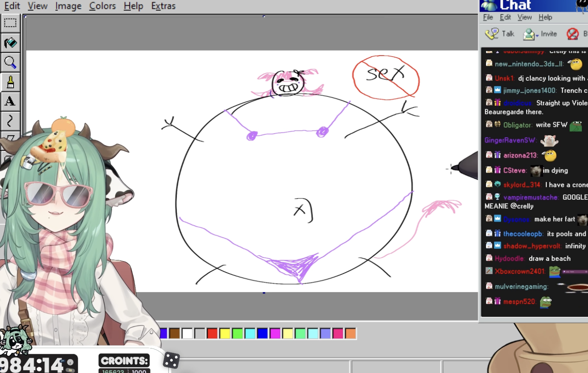Click the avatar emote before im dying
Screen dimensions: 588x373
tap(536, 171)
